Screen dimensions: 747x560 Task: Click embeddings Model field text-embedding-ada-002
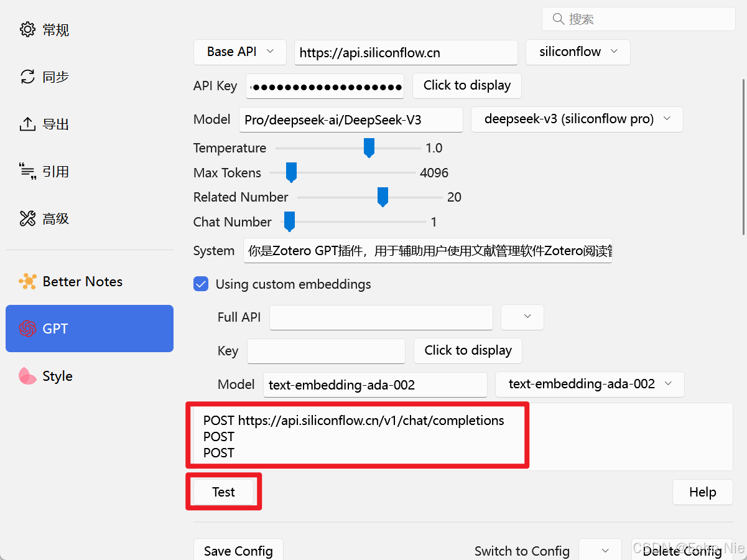tap(376, 385)
